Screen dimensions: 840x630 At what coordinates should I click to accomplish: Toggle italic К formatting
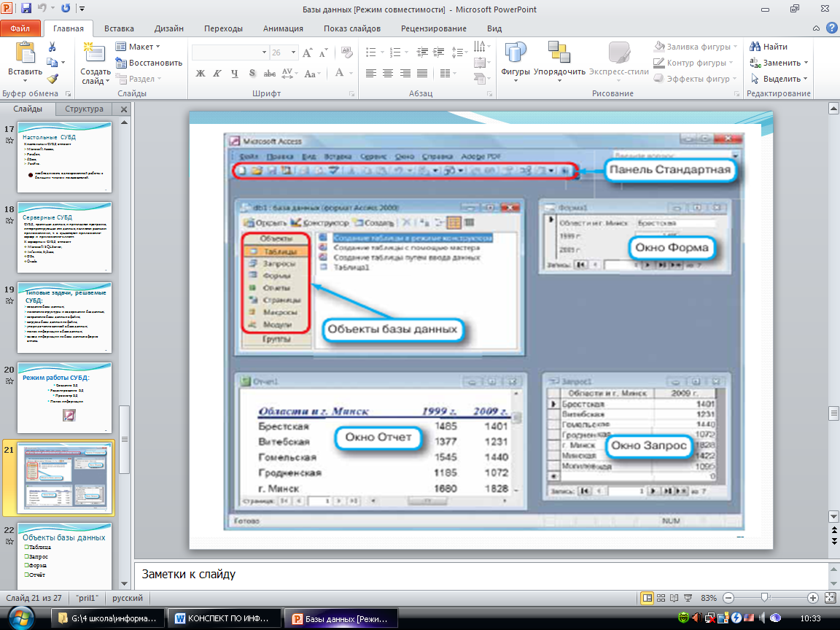[217, 74]
